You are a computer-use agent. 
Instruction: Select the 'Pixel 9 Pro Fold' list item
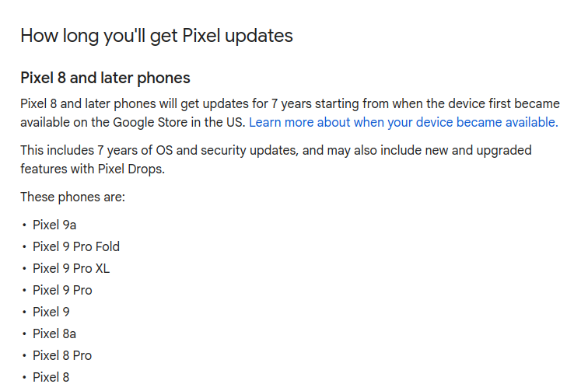pos(76,246)
